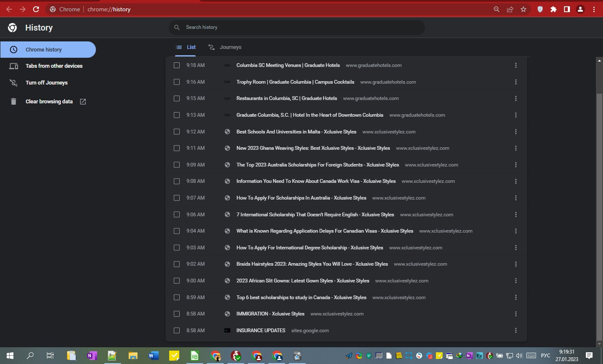The width and height of the screenshot is (603, 364).
Task: Reload the history page
Action: click(36, 9)
